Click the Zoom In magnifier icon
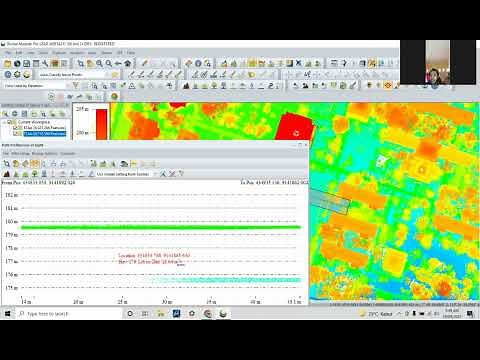The image size is (480, 360). pos(99,63)
